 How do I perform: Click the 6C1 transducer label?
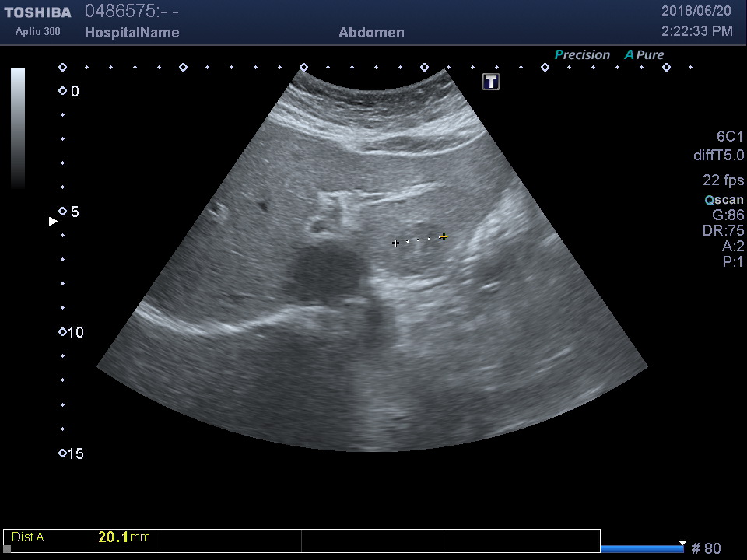coord(729,137)
